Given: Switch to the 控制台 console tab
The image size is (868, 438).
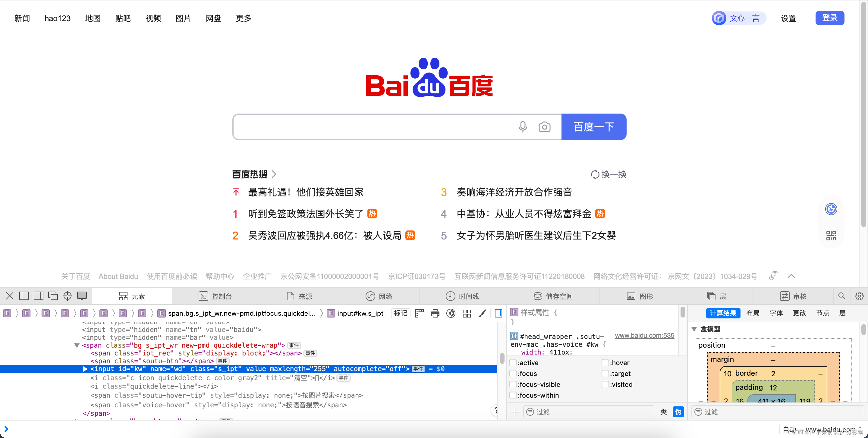Looking at the screenshot, I should coord(216,296).
